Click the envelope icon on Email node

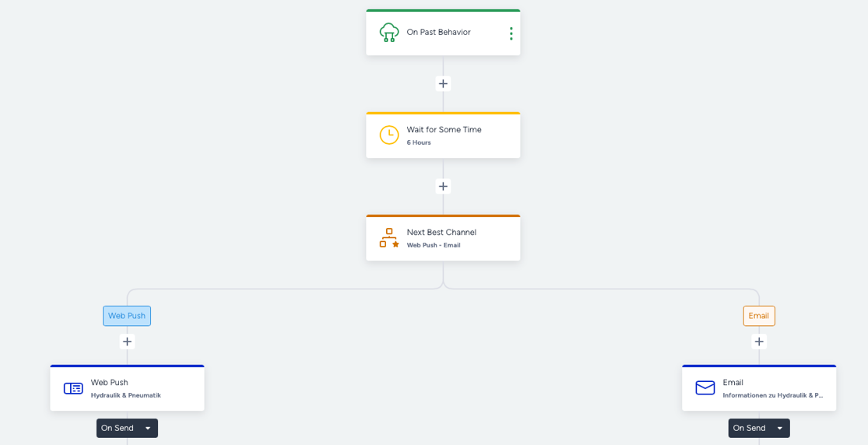click(x=705, y=388)
